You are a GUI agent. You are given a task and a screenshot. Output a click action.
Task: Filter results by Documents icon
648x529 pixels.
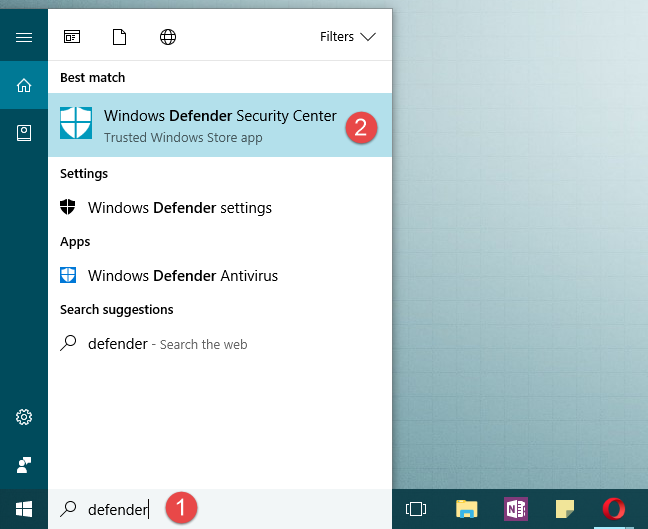click(x=119, y=37)
